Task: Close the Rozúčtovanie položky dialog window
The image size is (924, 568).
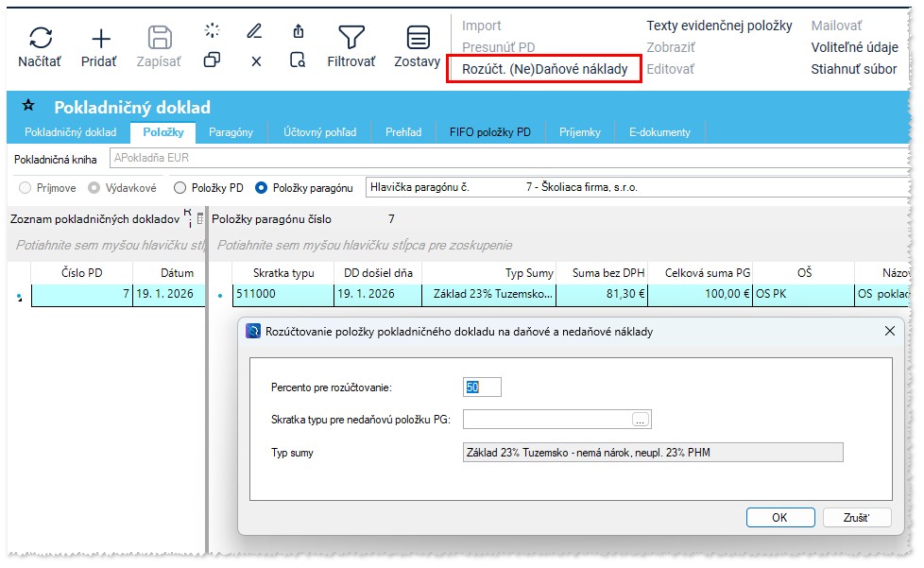Action: (889, 332)
